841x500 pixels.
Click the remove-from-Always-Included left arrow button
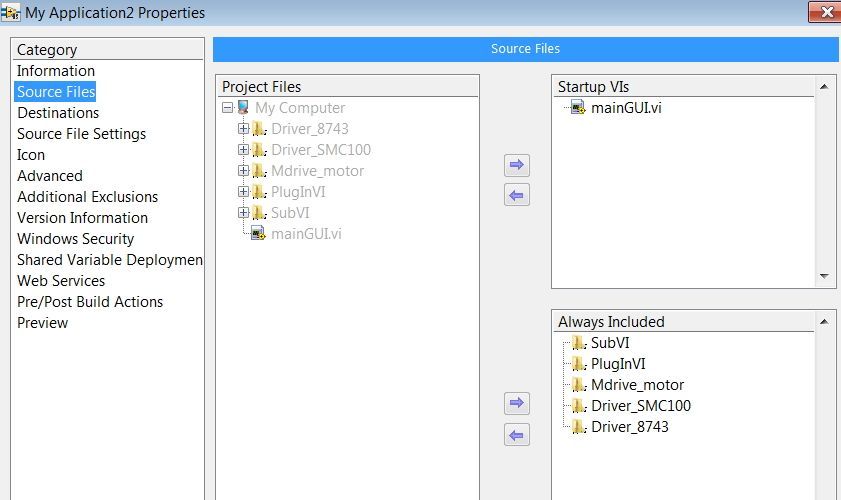click(x=517, y=435)
